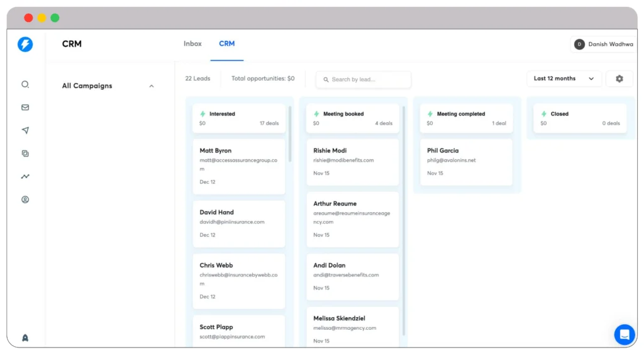Open the David Hand lead card
The width and height of the screenshot is (644, 350).
coord(239,223)
